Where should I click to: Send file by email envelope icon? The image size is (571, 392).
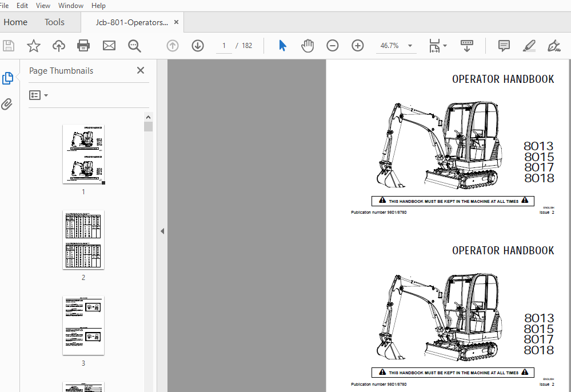109,46
